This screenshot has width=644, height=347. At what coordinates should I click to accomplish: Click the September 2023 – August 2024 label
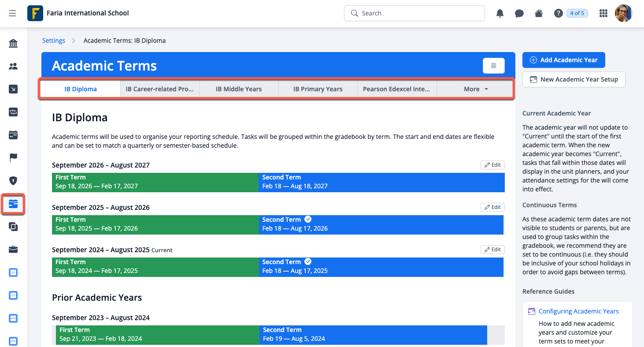pyautogui.click(x=101, y=317)
